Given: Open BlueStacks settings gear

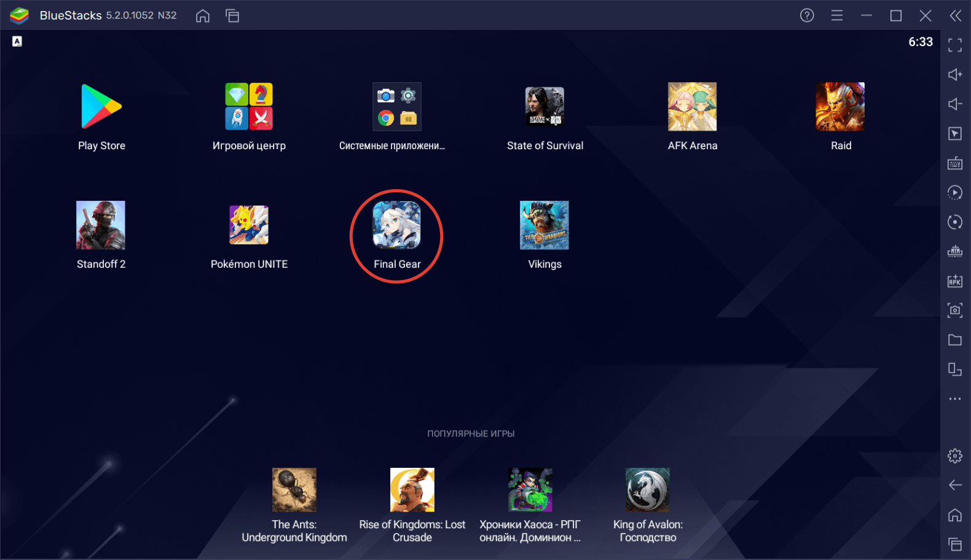Looking at the screenshot, I should (x=955, y=456).
